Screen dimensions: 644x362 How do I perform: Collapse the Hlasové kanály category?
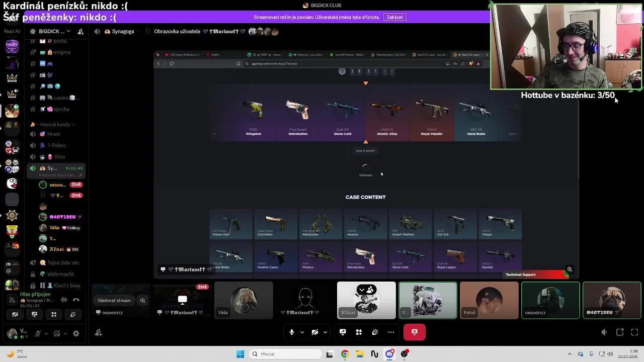[x=53, y=124]
